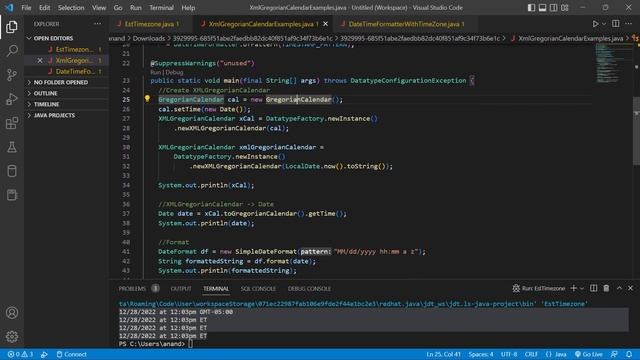Open the View menu
The height and width of the screenshot is (360, 640).
tap(99, 8)
